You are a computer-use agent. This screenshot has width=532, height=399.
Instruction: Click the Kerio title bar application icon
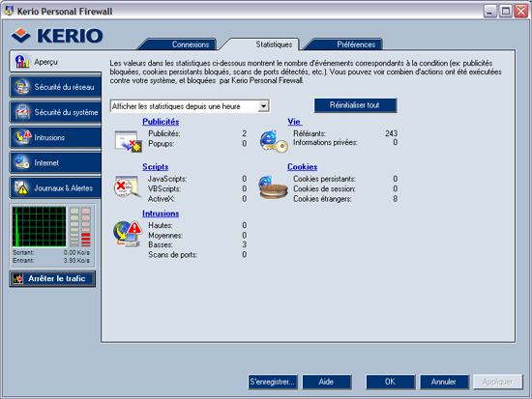9,11
